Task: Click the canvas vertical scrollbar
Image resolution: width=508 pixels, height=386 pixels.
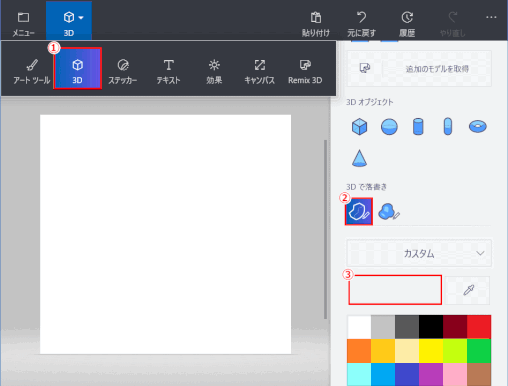Action: click(x=325, y=229)
